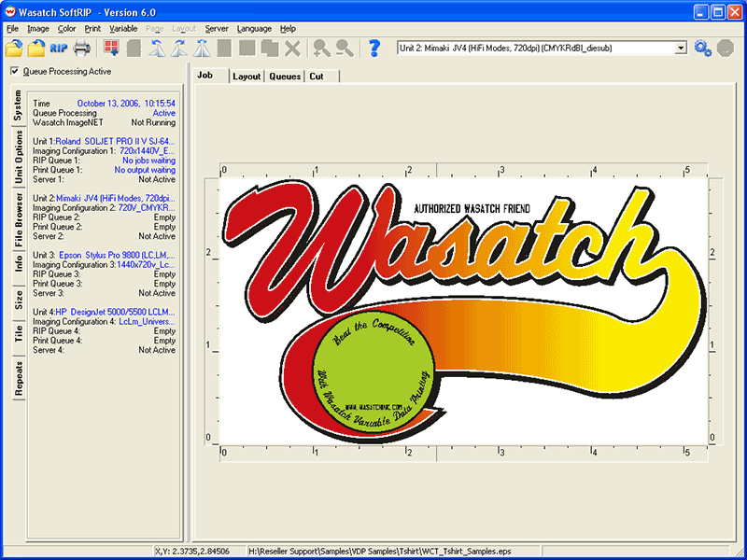Image resolution: width=747 pixels, height=560 pixels.
Task: Click the X,Y coordinates in the status bar
Action: pyautogui.click(x=192, y=552)
